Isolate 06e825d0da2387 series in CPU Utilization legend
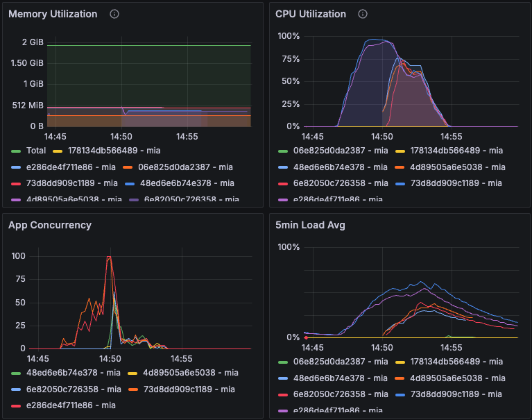Screen dimensions: 532x420 coord(329,151)
